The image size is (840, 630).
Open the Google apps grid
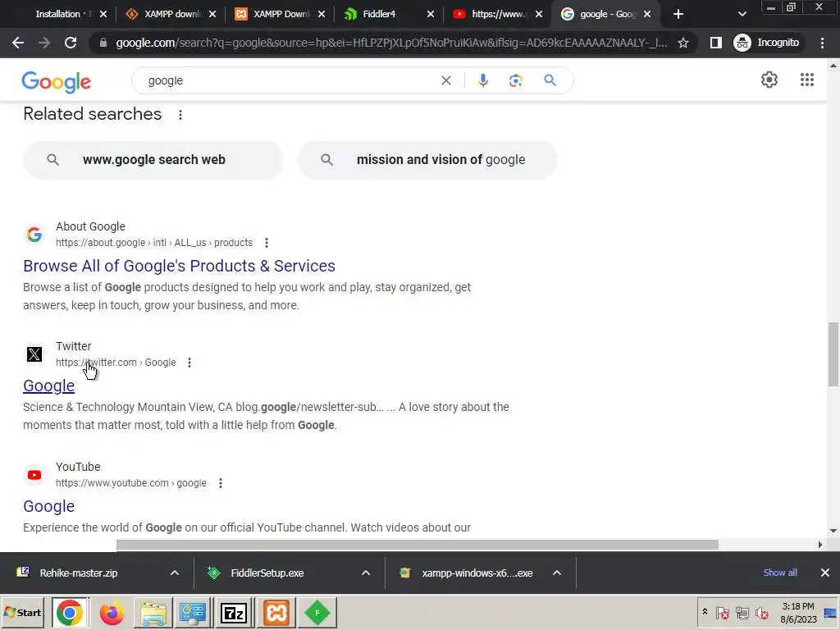[807, 80]
